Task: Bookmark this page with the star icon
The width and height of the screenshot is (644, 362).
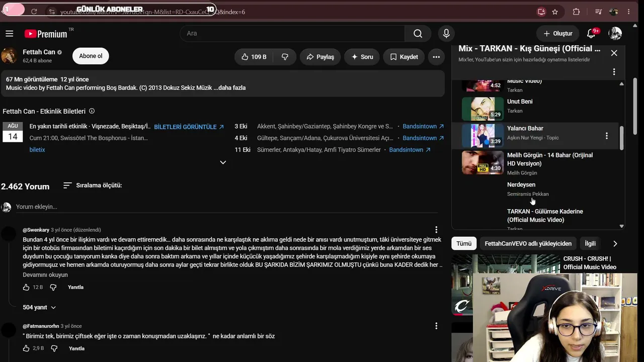Action: (x=555, y=12)
